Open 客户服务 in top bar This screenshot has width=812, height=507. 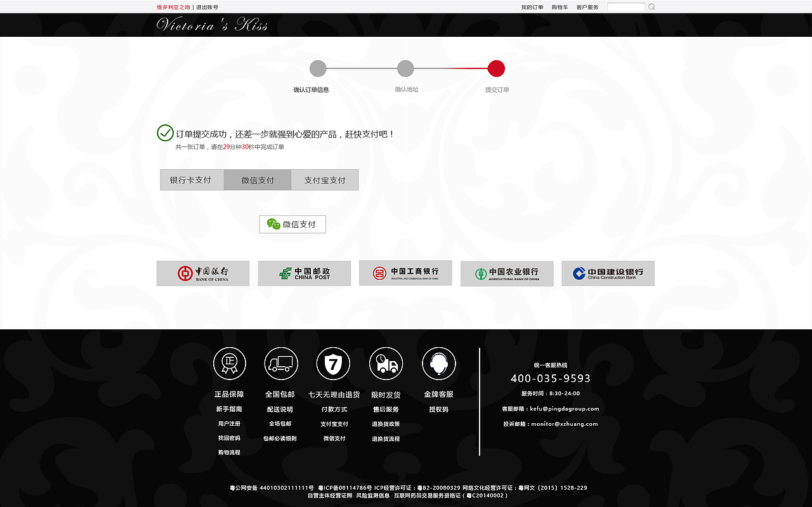[587, 7]
